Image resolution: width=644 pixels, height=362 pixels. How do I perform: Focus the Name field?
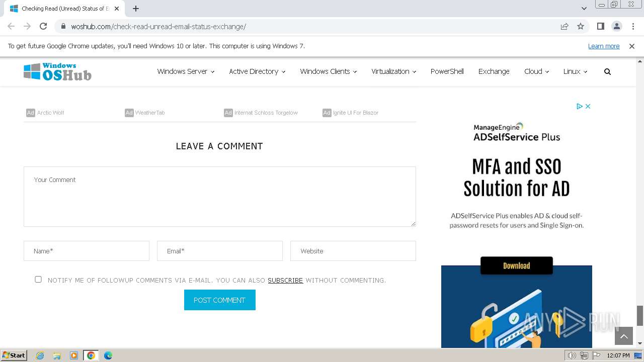tap(87, 251)
